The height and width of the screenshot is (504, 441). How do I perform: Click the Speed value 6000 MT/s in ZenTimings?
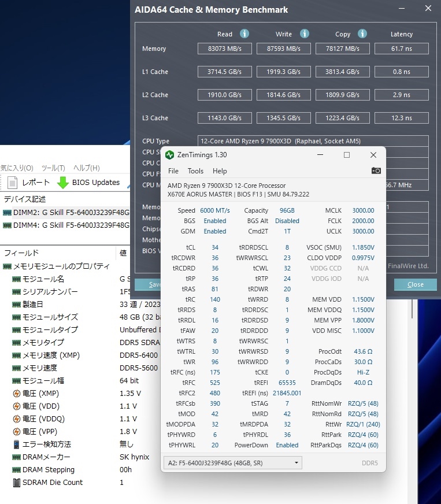point(214,210)
